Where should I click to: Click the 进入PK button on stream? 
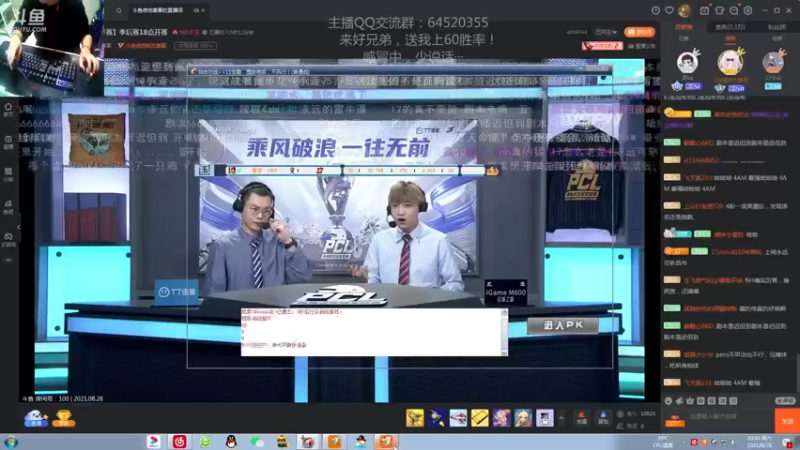point(563,325)
